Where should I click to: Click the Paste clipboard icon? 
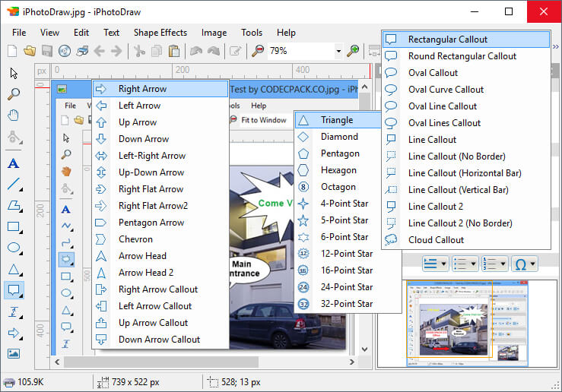point(174,51)
